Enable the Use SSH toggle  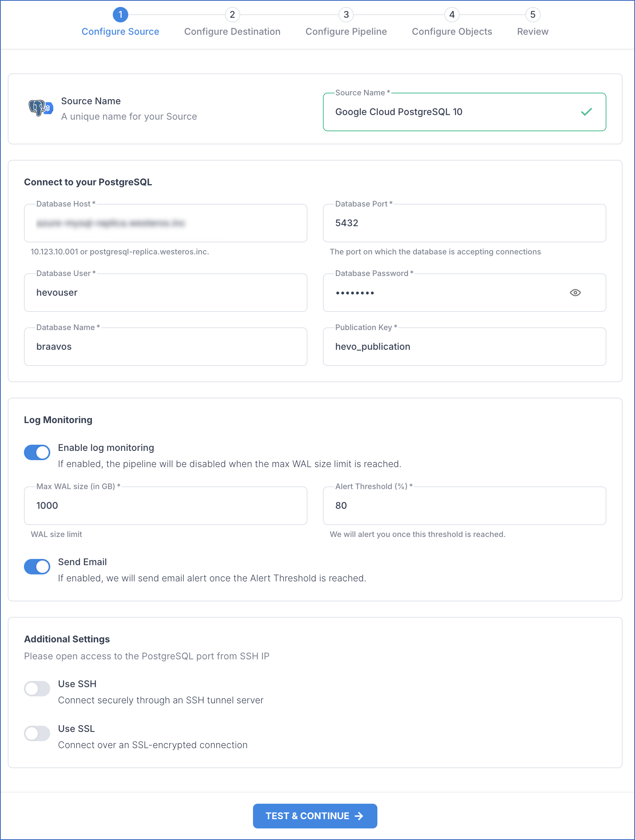[37, 689]
